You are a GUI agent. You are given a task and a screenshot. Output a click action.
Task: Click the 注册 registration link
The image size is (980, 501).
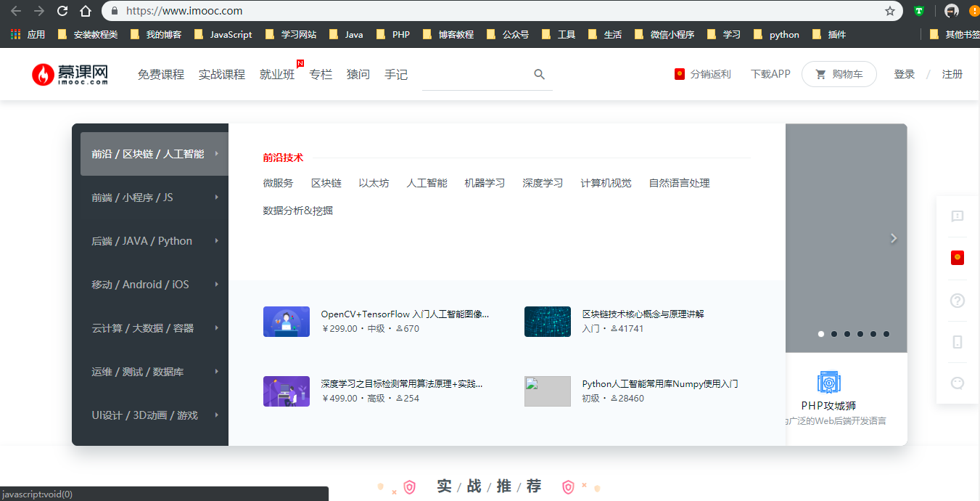pyautogui.click(x=952, y=74)
